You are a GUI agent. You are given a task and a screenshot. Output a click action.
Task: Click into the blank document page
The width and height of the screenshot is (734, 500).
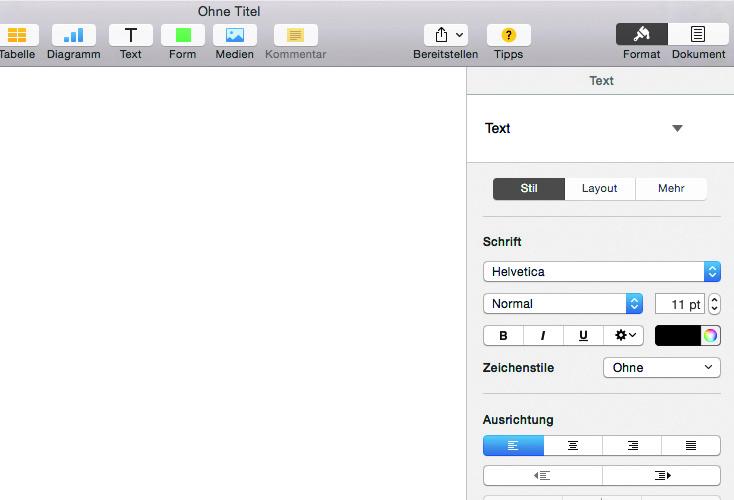[x=233, y=283]
